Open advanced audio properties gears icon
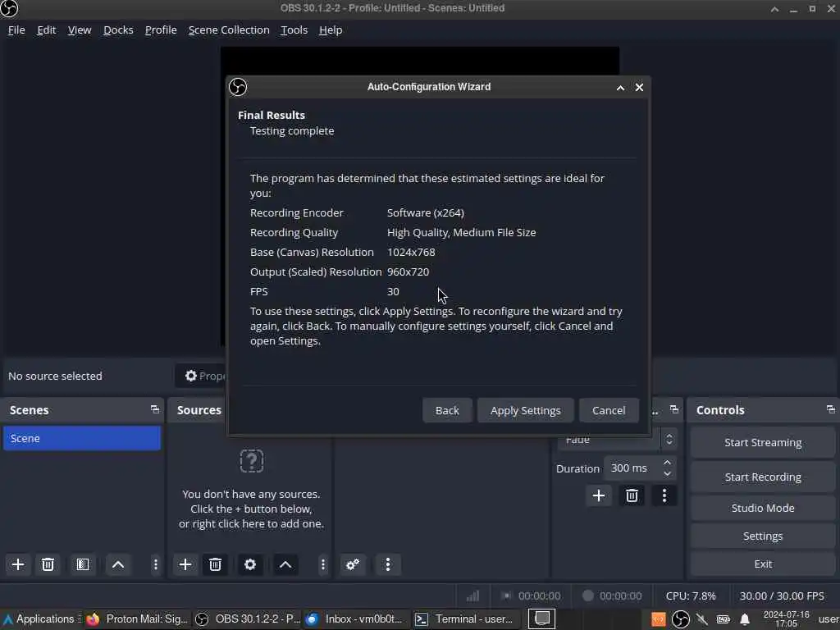Viewport: 840px width, 630px height. [x=353, y=564]
